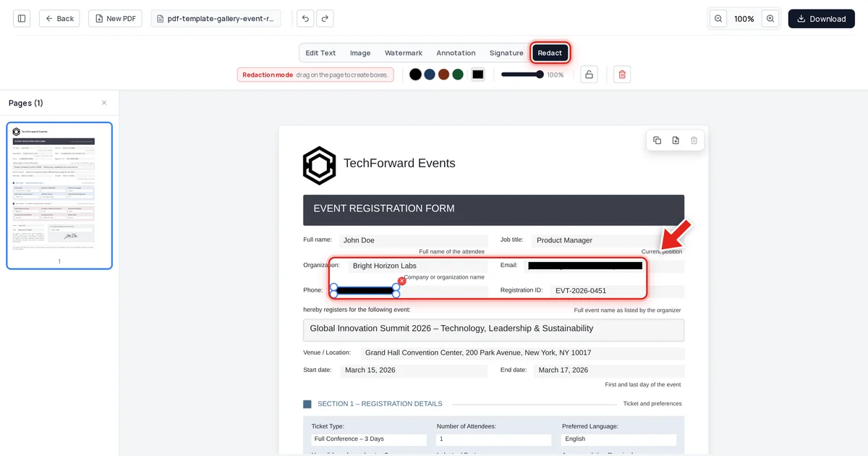Image resolution: width=868 pixels, height=456 pixels.
Task: Click the Redaction mode label
Action: coord(268,75)
